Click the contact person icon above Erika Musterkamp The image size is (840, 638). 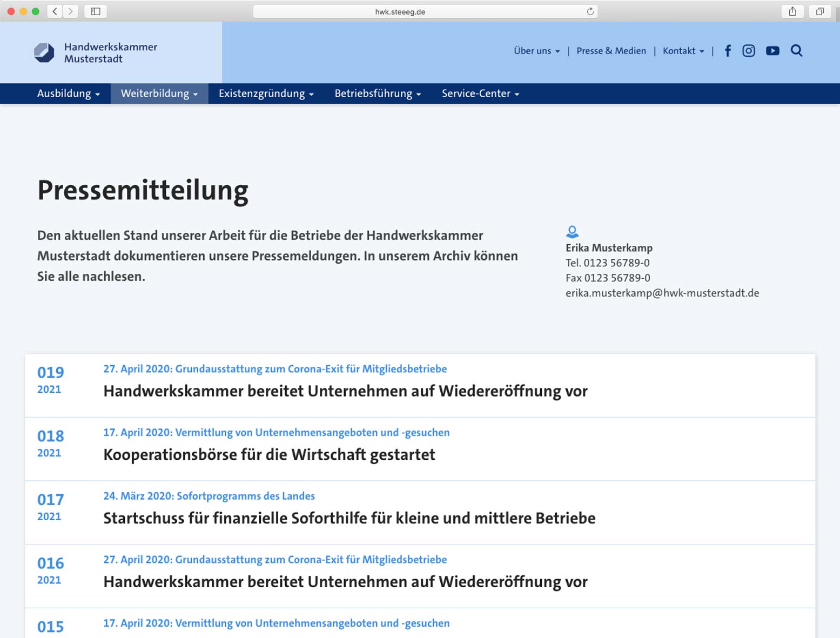[x=572, y=232]
